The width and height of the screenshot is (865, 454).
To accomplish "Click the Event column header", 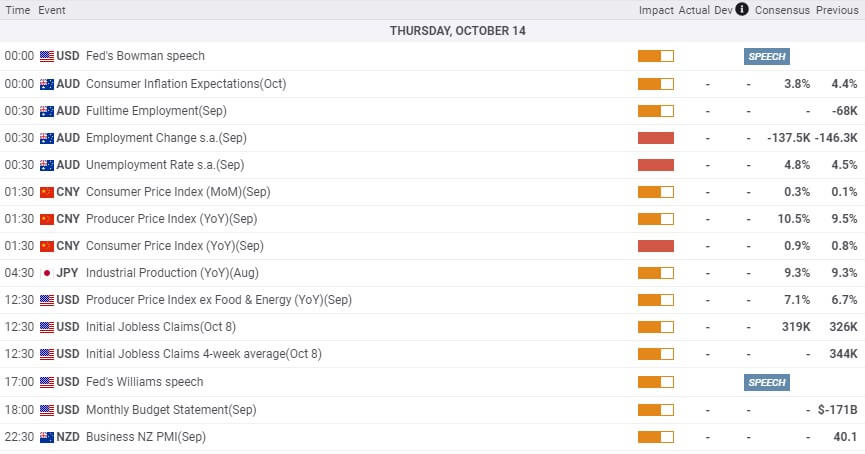I will [52, 10].
